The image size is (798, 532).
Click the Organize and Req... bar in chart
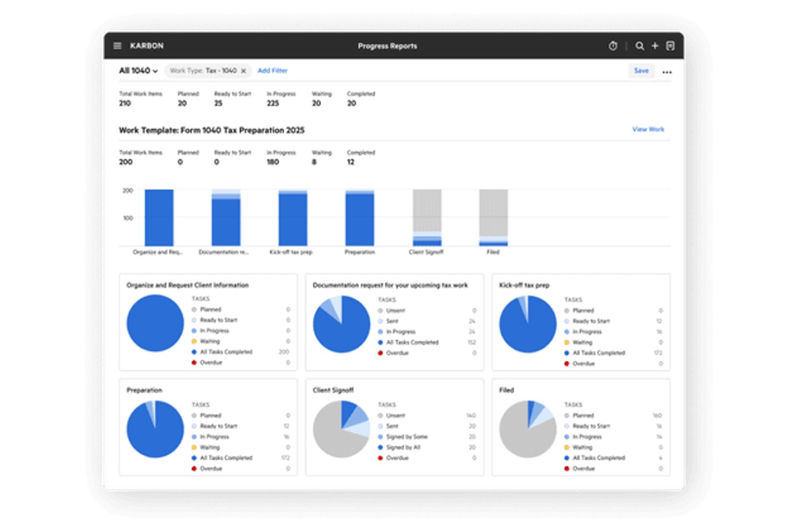pyautogui.click(x=159, y=218)
